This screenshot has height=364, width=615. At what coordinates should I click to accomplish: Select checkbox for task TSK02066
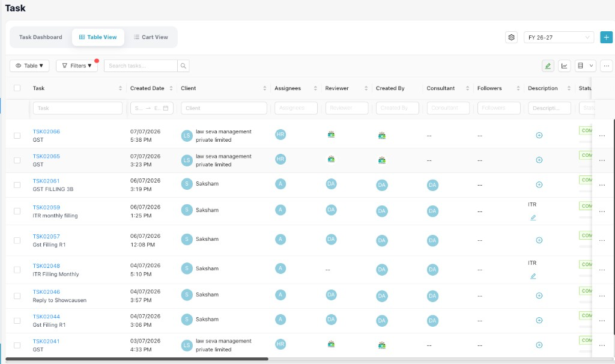tap(17, 136)
